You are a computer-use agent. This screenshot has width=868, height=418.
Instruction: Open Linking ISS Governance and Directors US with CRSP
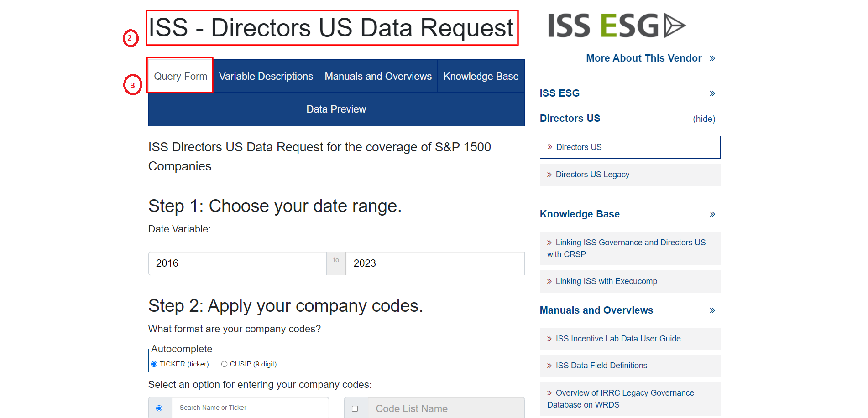630,248
